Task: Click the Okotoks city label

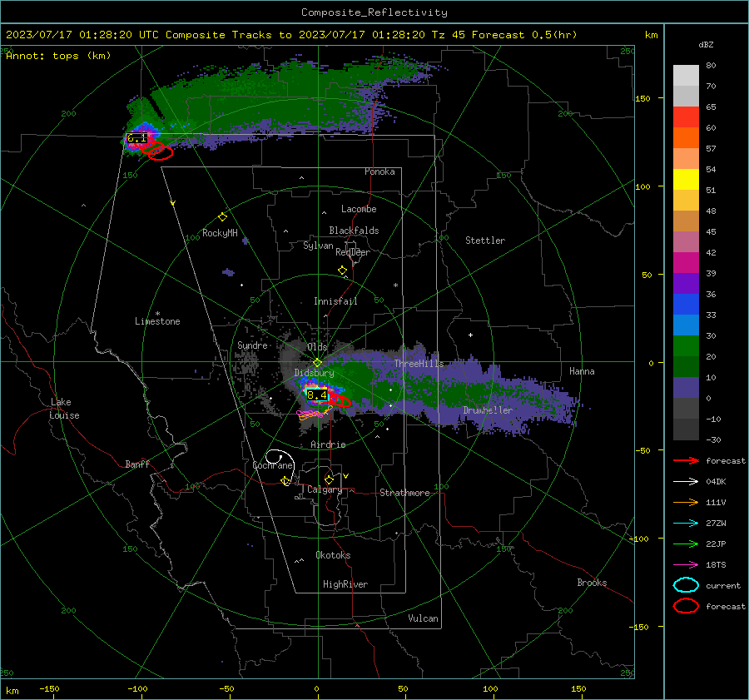Action: (333, 555)
